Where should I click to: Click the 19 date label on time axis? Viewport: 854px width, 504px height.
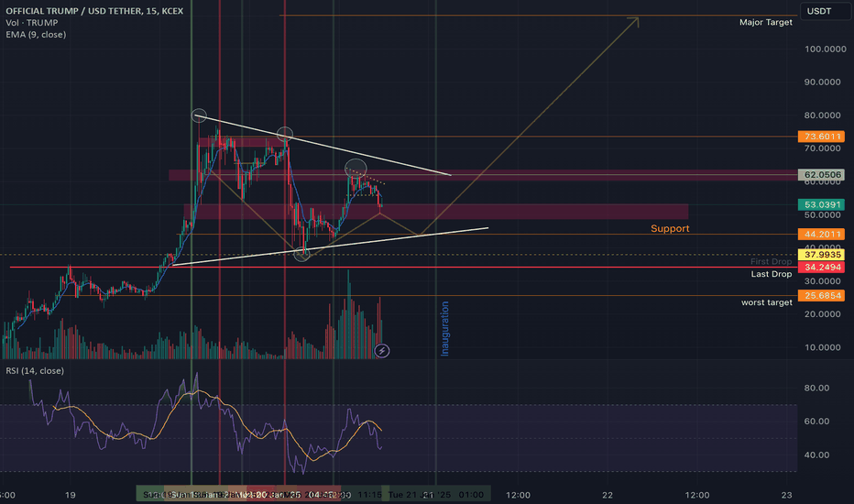pyautogui.click(x=70, y=495)
